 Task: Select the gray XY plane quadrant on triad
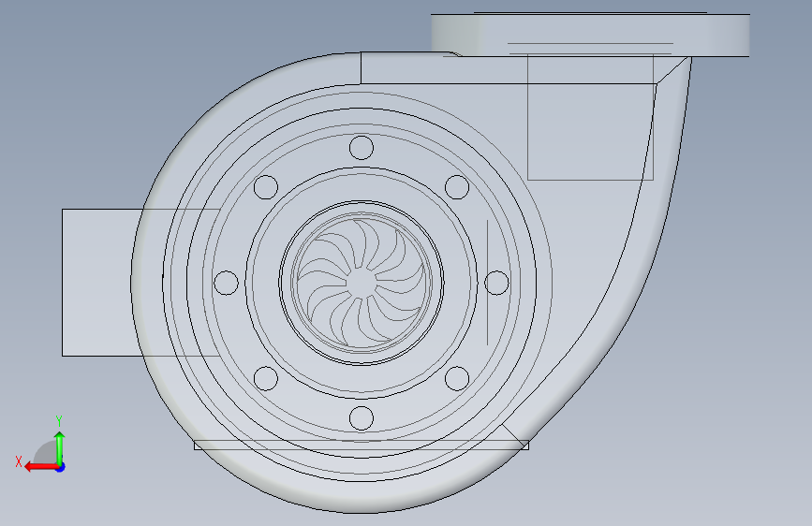click(46, 453)
